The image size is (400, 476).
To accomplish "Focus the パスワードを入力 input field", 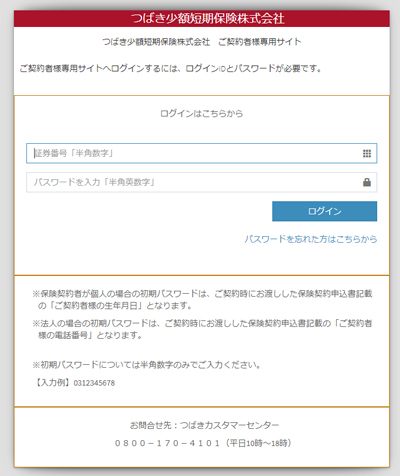I will pos(202,182).
